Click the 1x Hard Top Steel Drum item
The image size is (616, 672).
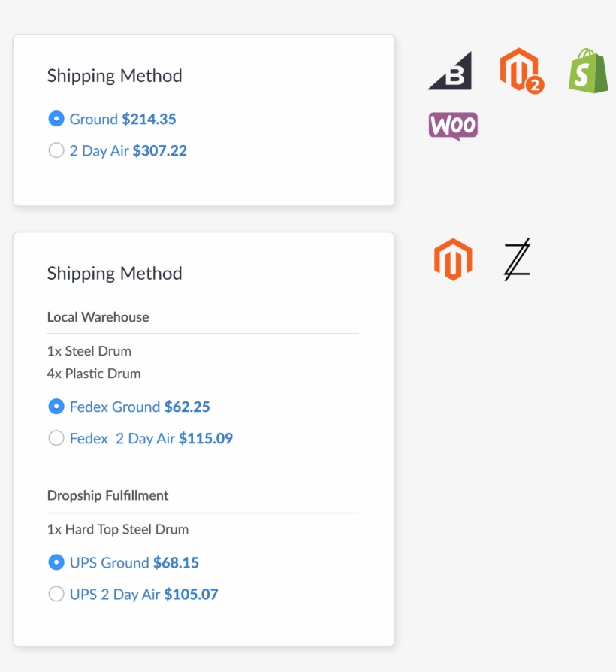[117, 529]
